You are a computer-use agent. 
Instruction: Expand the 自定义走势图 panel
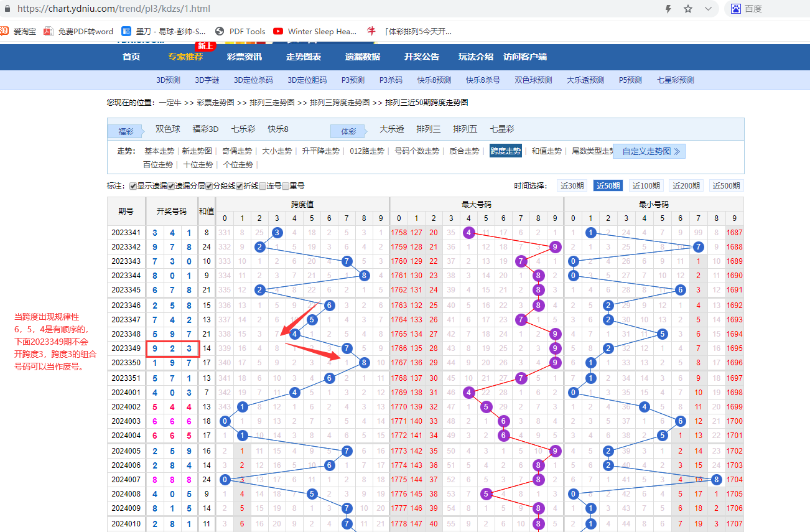coord(650,151)
